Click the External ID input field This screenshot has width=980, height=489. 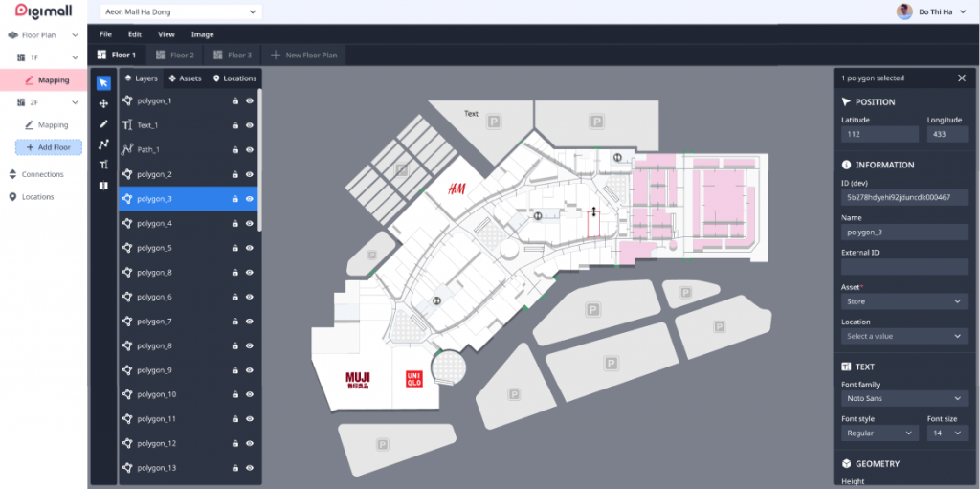tap(904, 267)
